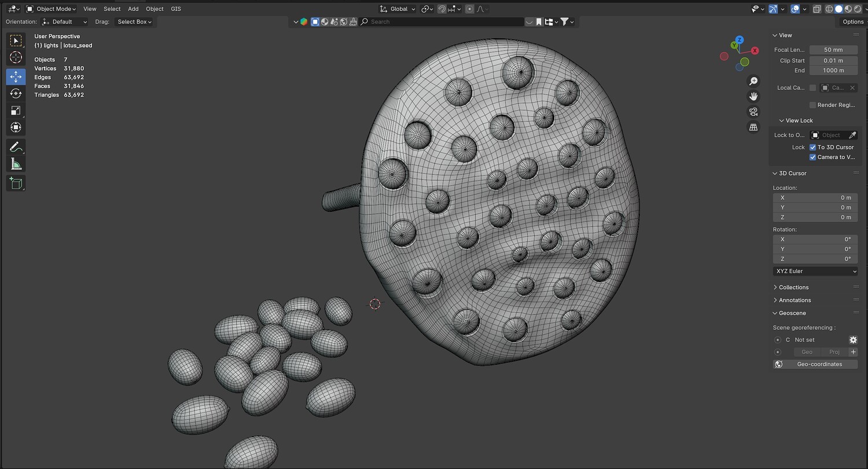Image resolution: width=868 pixels, height=469 pixels.
Task: Open the Add menu
Action: pyautogui.click(x=133, y=9)
